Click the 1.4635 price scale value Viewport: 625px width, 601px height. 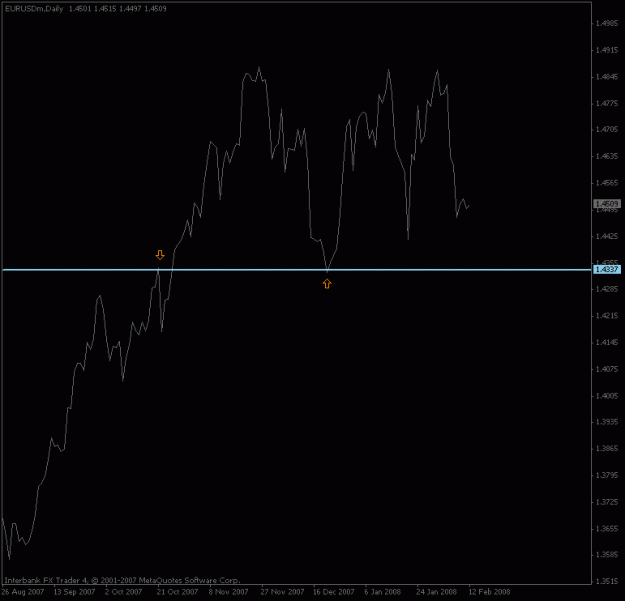pos(607,156)
